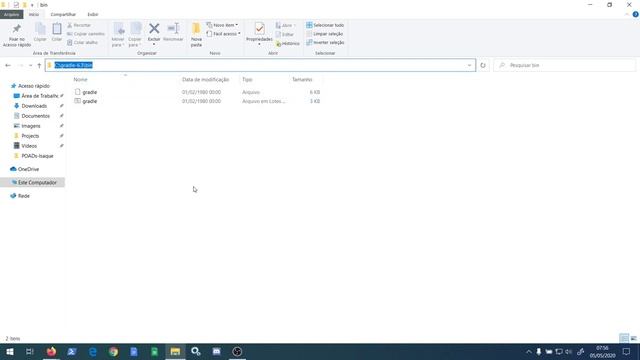
Task: Open the Novo item dropdown
Action: pyautogui.click(x=222, y=25)
